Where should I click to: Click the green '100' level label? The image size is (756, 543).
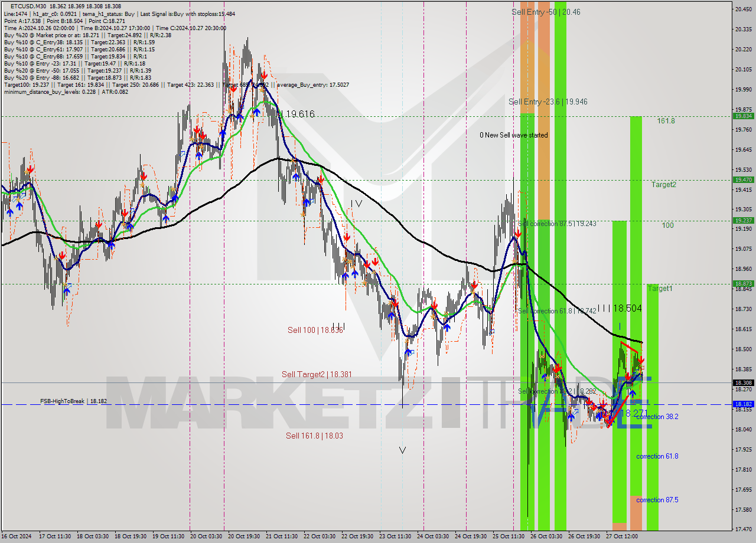coord(667,225)
